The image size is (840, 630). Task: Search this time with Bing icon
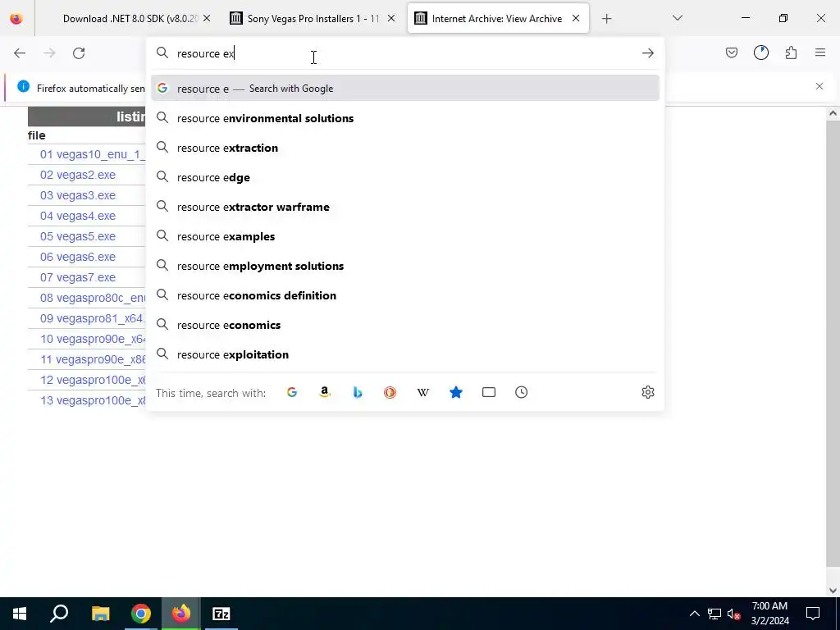[x=358, y=393]
